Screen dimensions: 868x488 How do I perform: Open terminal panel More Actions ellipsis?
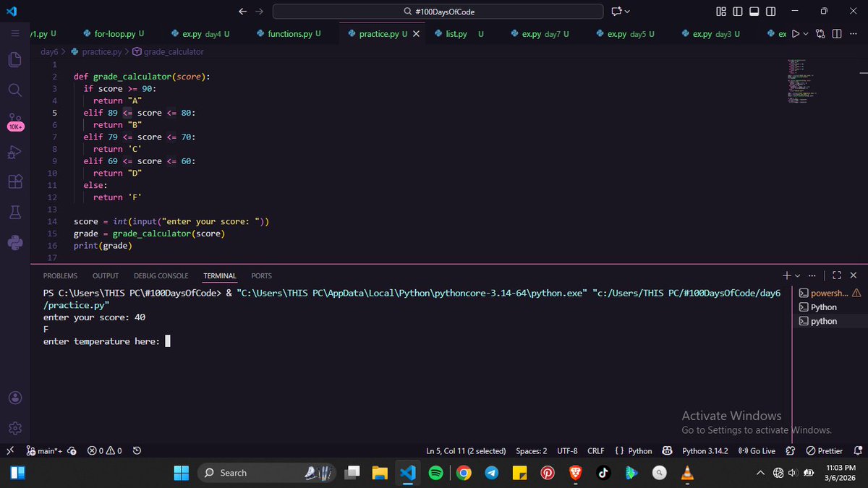coord(814,275)
